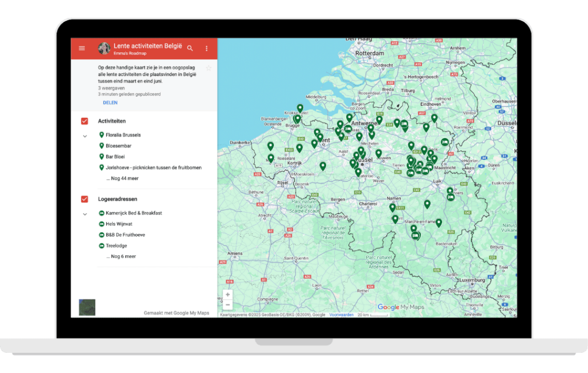Select Treelodge in lodging list
This screenshot has width=588, height=373.
(x=117, y=246)
